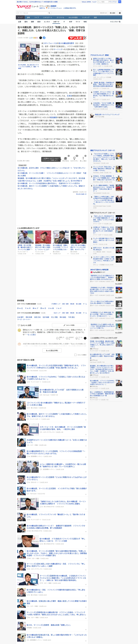React with the わかりやすい lightbulb icon
The width and height of the screenshot is (138, 644).
tap(74, 159)
